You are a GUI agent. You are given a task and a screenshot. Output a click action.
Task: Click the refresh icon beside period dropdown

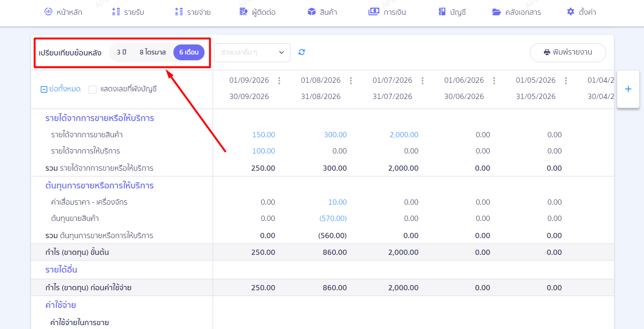(301, 52)
